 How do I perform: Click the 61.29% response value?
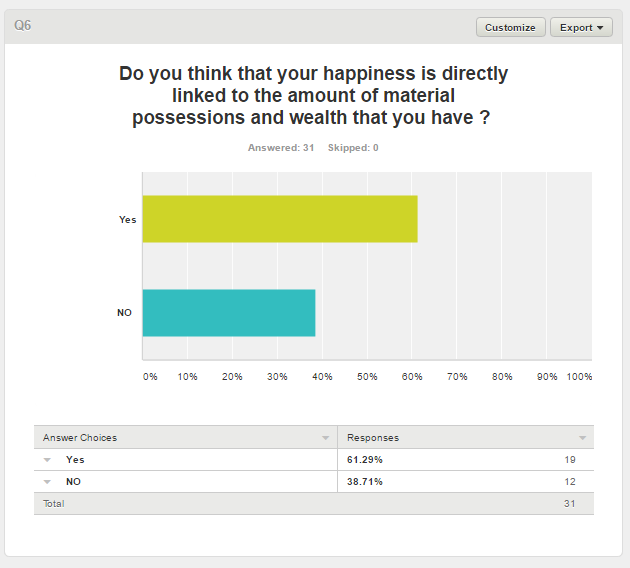(x=365, y=460)
